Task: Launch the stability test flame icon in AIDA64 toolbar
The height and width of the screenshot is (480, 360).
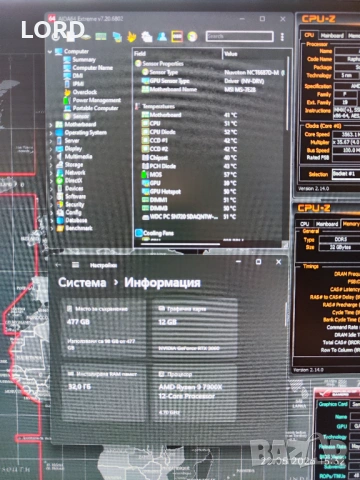Action: [x=132, y=37]
